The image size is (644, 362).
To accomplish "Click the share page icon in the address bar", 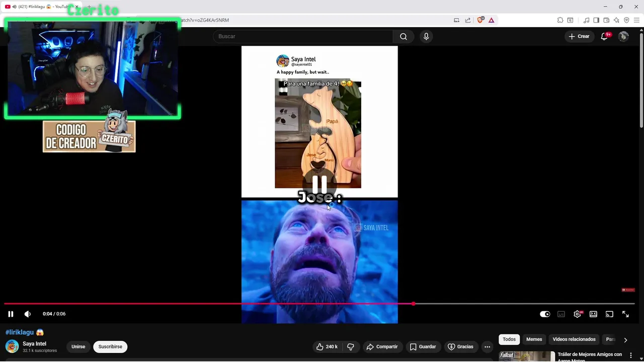I will 468,20.
